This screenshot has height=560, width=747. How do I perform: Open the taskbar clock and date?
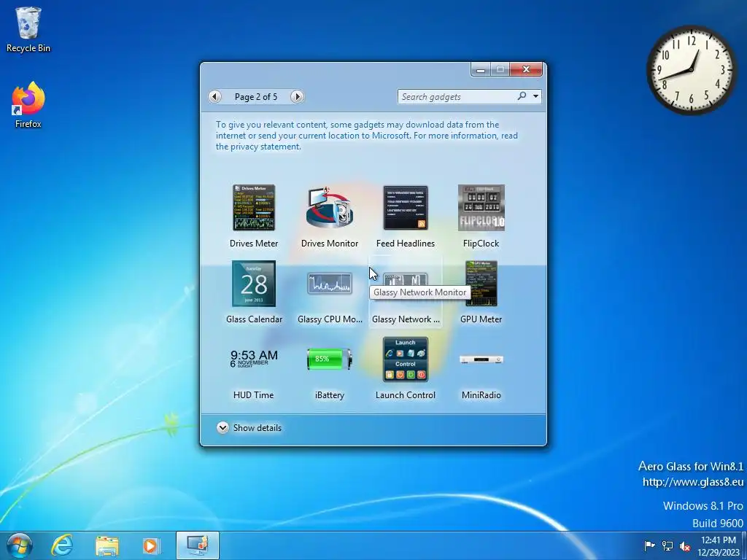coord(719,546)
